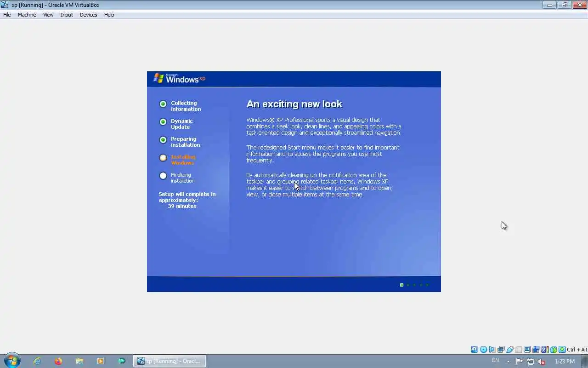The width and height of the screenshot is (588, 368).
Task: Click the recording indicator icon
Action: (x=536, y=350)
